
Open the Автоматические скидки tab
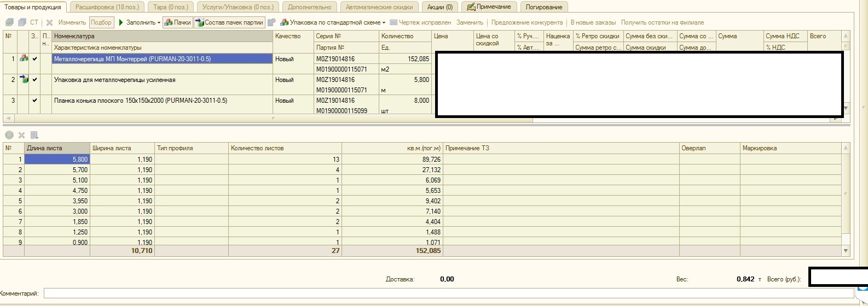tap(379, 7)
